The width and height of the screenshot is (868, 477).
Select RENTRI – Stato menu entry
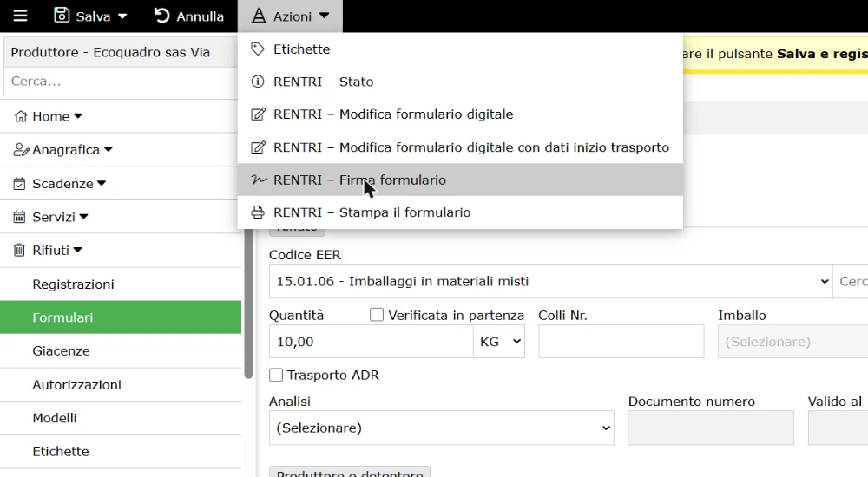(x=460, y=82)
